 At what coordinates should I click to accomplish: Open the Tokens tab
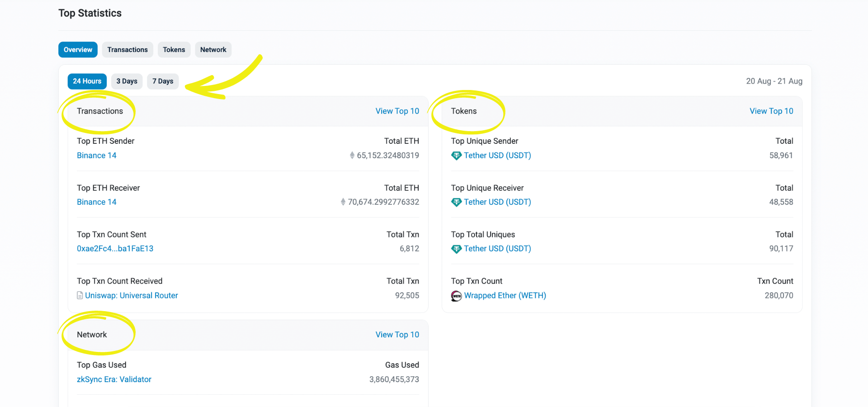(174, 50)
